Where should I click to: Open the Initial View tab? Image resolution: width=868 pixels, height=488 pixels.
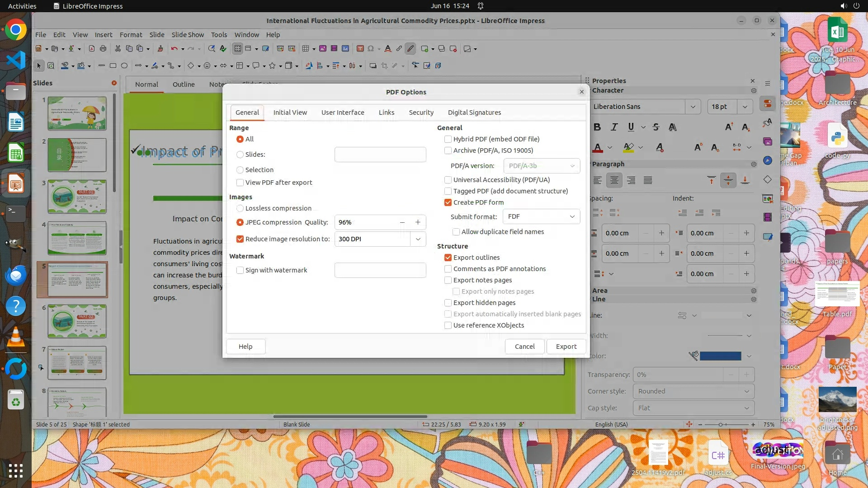(x=290, y=113)
